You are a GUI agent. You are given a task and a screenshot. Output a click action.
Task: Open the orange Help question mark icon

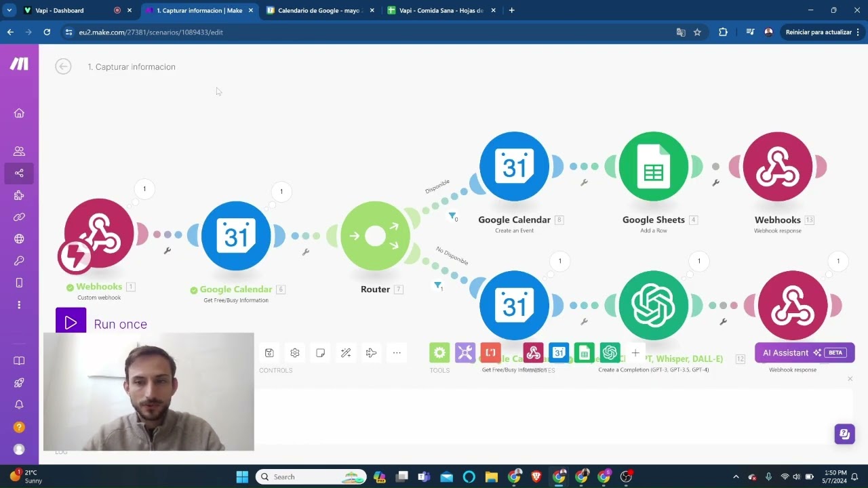click(x=19, y=427)
